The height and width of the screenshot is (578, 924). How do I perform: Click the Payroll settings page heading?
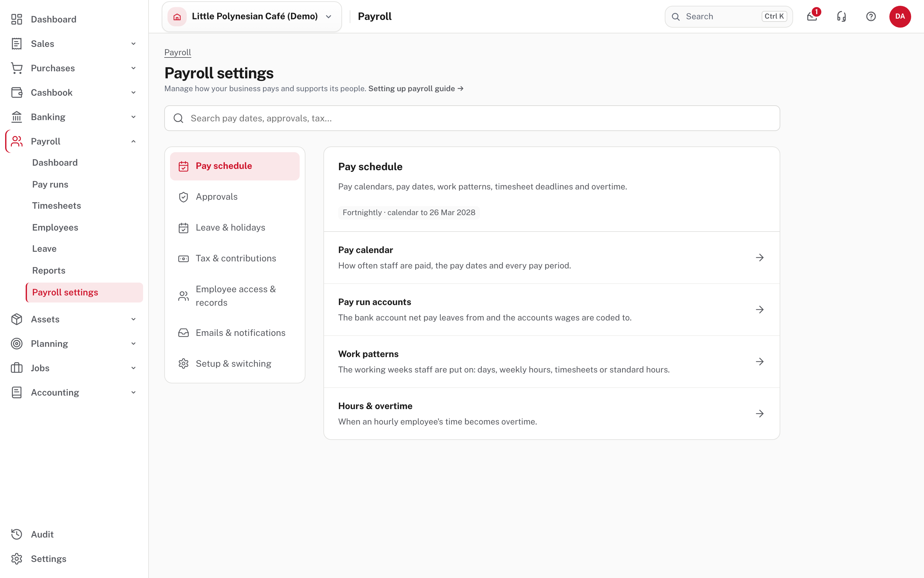pos(219,73)
